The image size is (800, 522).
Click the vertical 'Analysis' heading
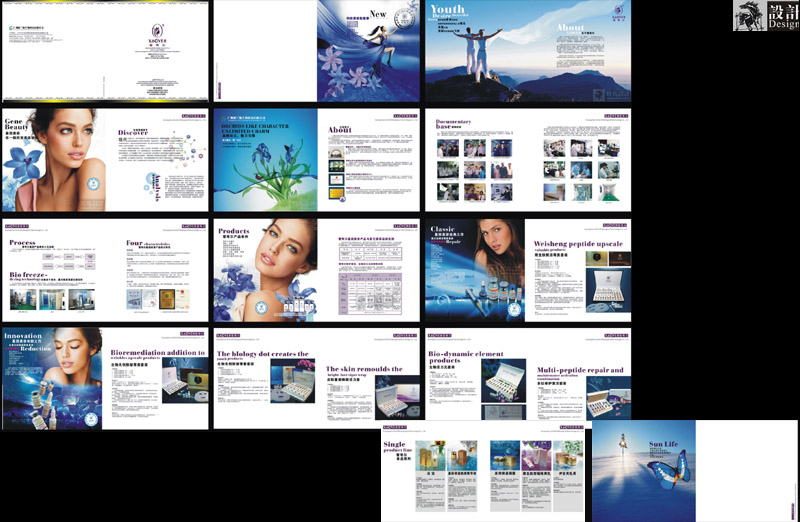click(158, 188)
